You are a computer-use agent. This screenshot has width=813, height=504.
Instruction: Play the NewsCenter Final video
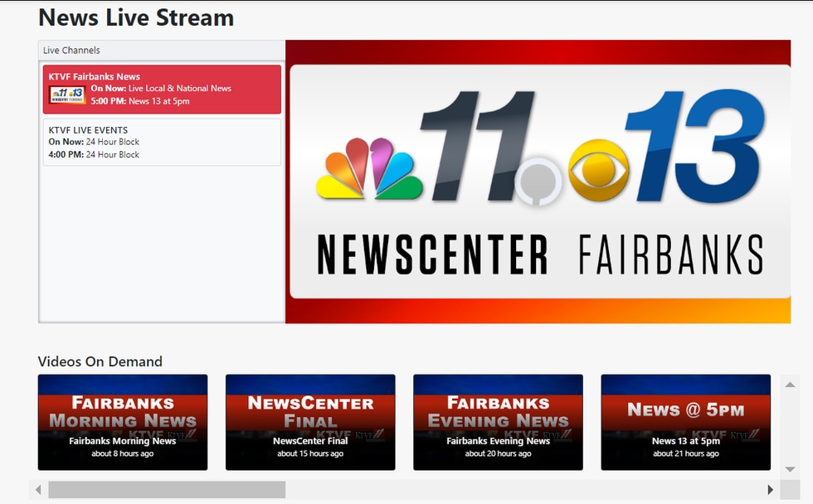[x=309, y=423]
